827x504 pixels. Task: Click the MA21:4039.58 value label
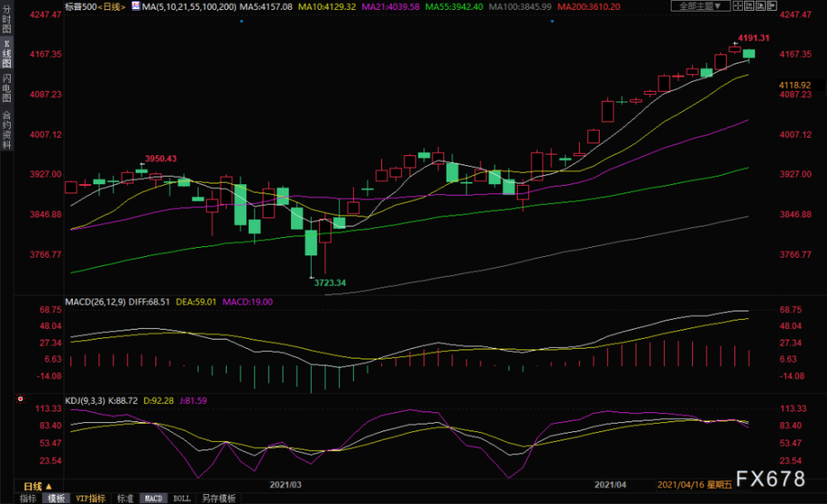tap(391, 7)
